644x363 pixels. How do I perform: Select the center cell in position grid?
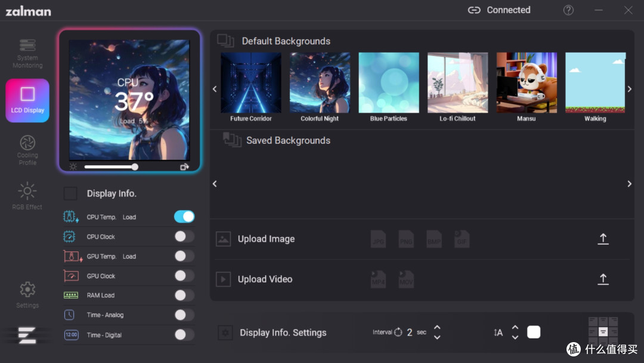tap(603, 332)
